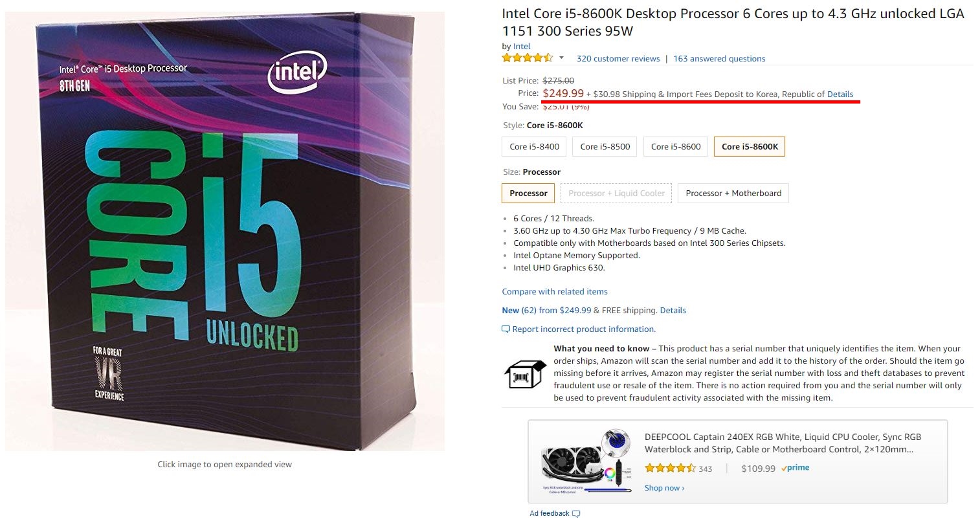The image size is (980, 530).
Task: Select the Core i5-8400 style option
Action: (x=534, y=147)
